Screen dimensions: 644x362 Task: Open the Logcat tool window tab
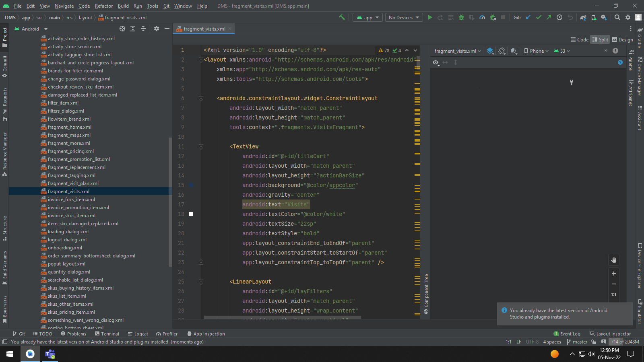tap(138, 333)
